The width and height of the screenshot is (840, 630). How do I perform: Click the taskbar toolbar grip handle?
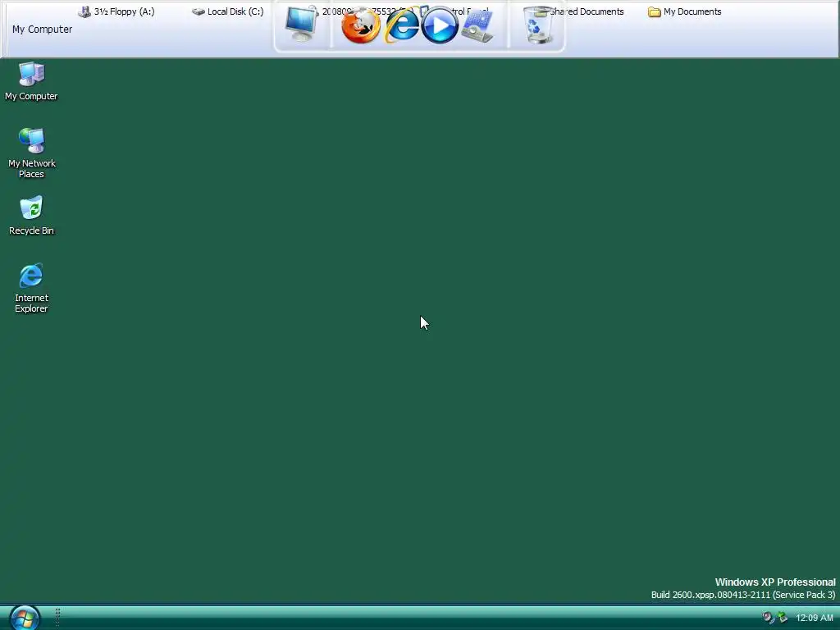(57, 618)
